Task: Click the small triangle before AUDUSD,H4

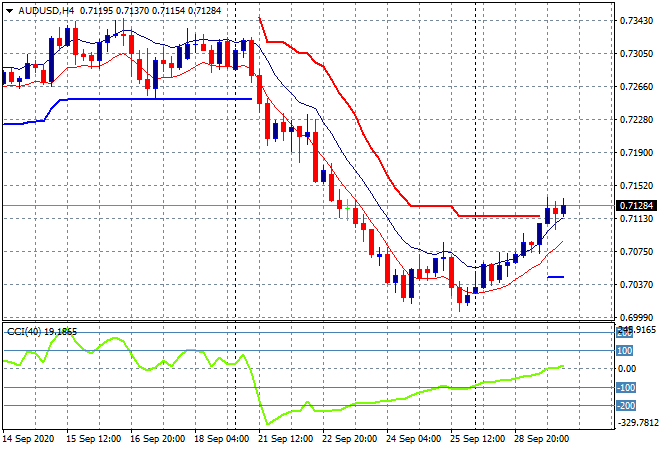Action: tap(10, 11)
